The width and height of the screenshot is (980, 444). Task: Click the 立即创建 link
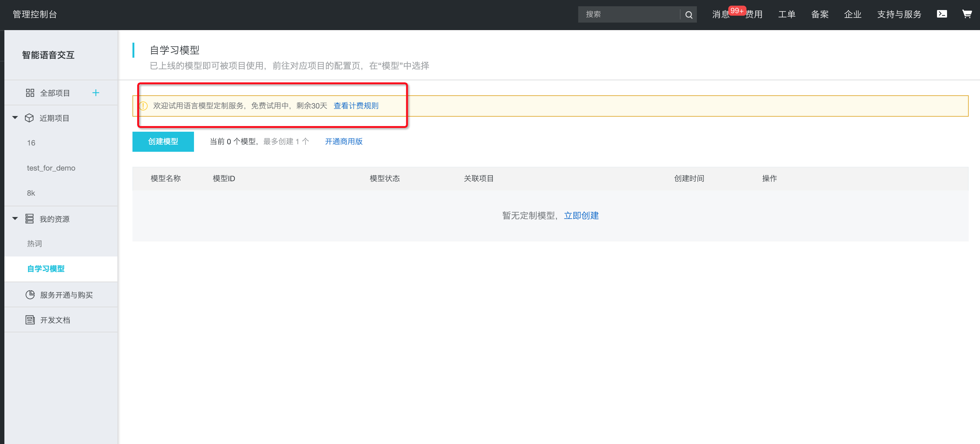click(581, 215)
